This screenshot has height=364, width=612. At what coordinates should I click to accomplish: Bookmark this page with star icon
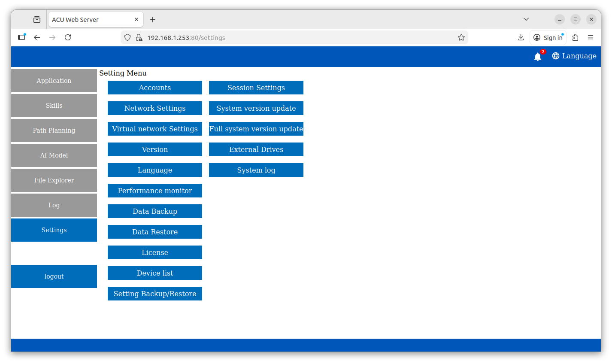pos(461,37)
